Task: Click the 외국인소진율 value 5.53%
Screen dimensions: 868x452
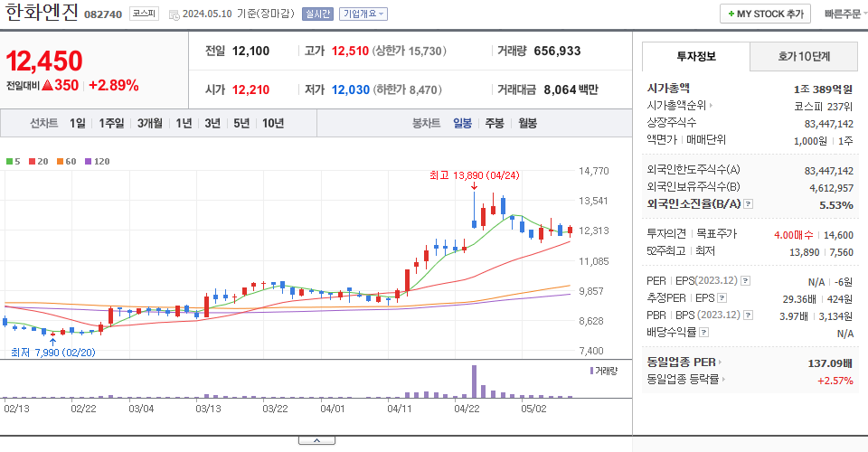Action: point(835,205)
